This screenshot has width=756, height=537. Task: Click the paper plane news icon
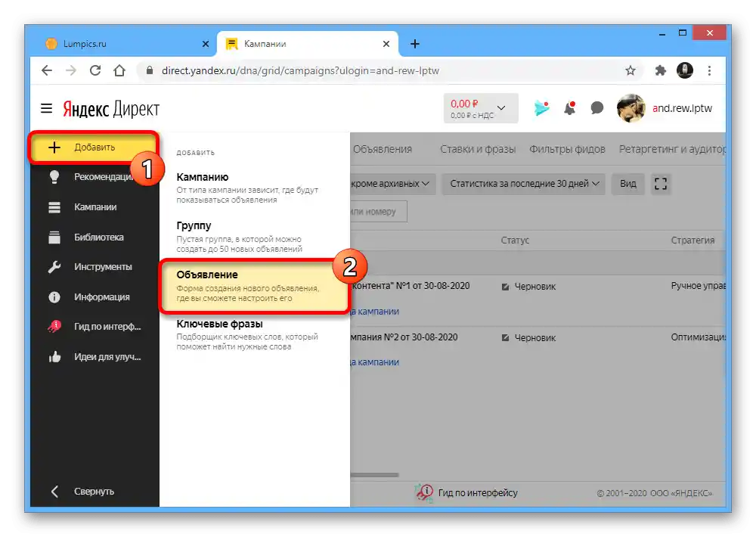coord(541,107)
